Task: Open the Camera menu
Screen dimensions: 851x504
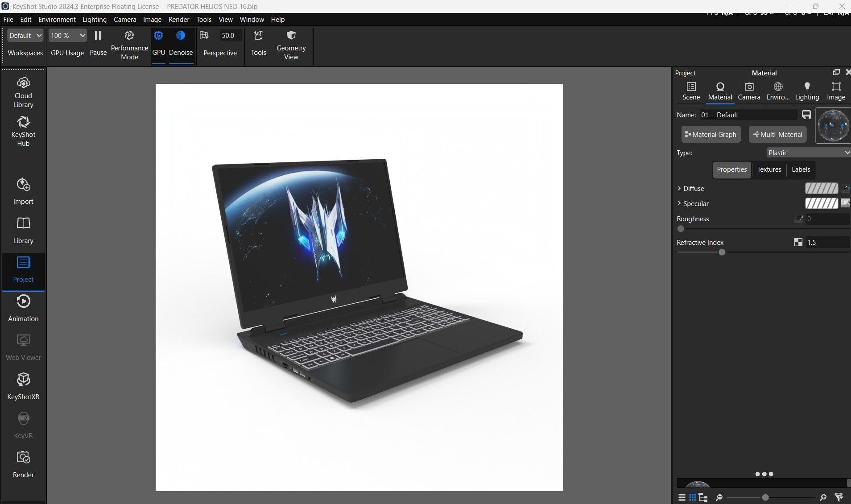Action: [125, 19]
